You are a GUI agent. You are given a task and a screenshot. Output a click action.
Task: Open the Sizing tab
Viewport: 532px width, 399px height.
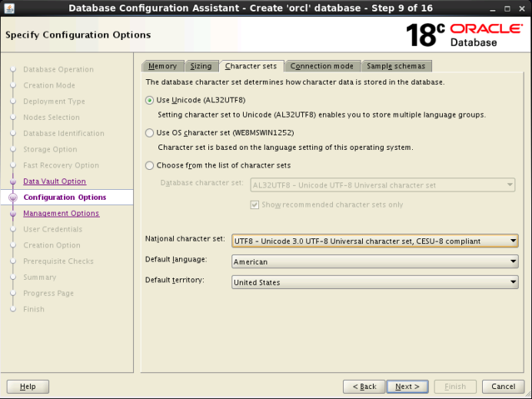pyautogui.click(x=201, y=66)
